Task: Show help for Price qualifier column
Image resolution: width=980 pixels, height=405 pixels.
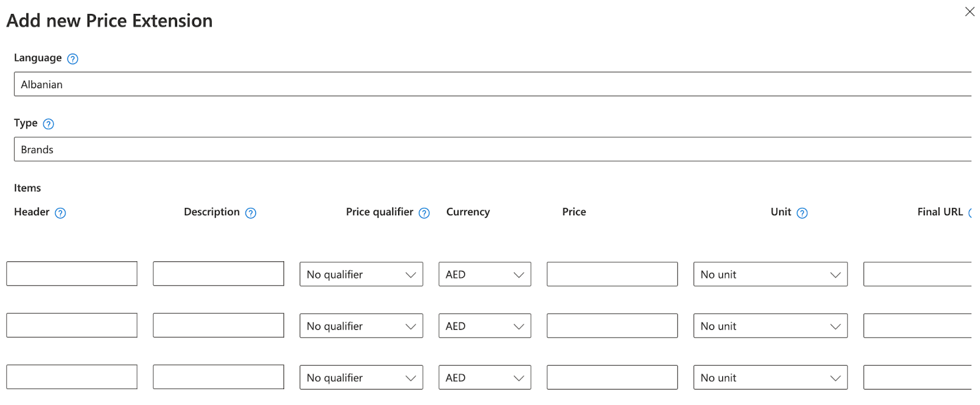Action: pyautogui.click(x=424, y=213)
